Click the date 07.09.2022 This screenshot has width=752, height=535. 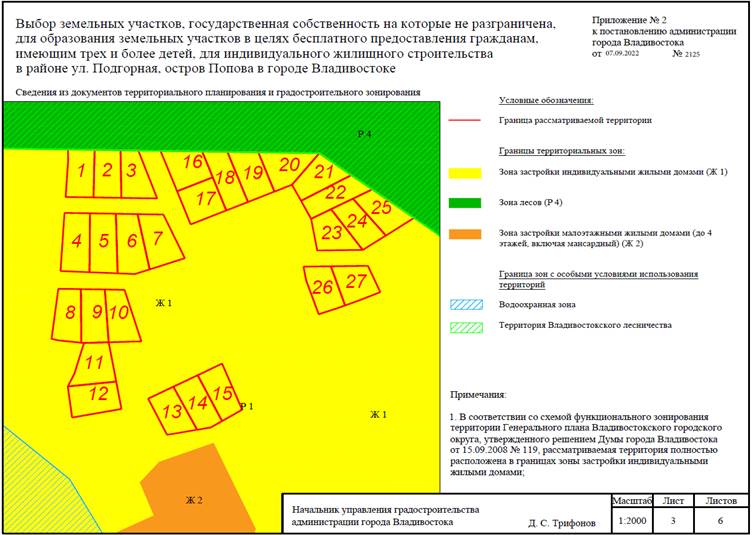(622, 53)
